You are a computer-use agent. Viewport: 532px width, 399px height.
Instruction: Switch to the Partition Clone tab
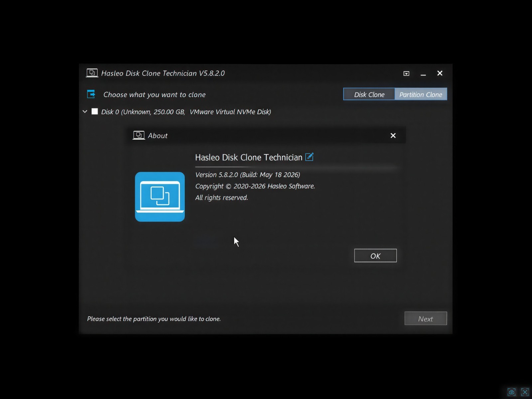pos(421,94)
